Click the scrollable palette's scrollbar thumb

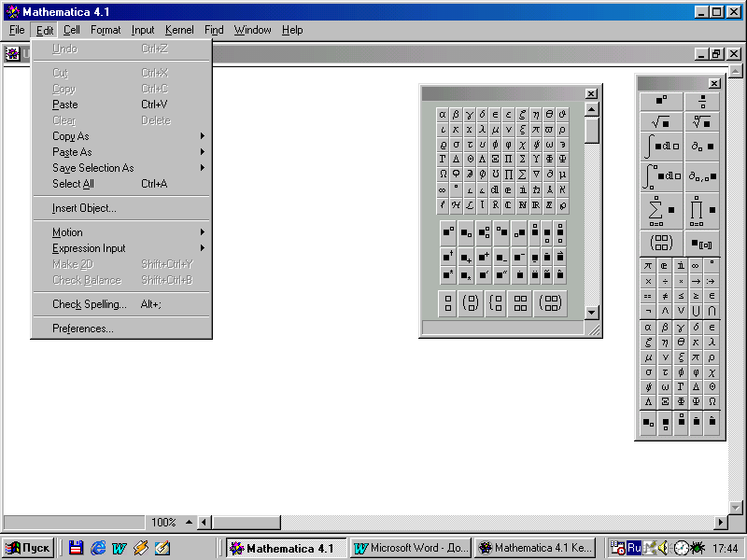591,130
